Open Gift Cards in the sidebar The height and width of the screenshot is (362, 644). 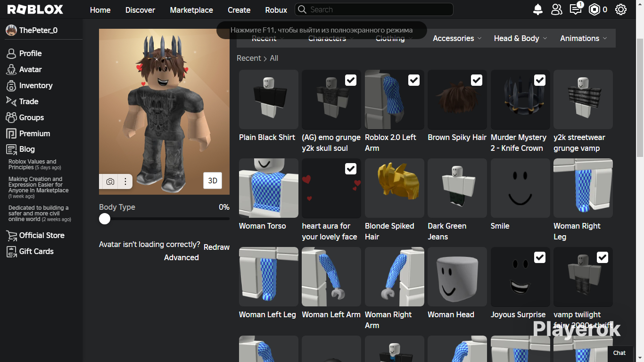coord(36,251)
